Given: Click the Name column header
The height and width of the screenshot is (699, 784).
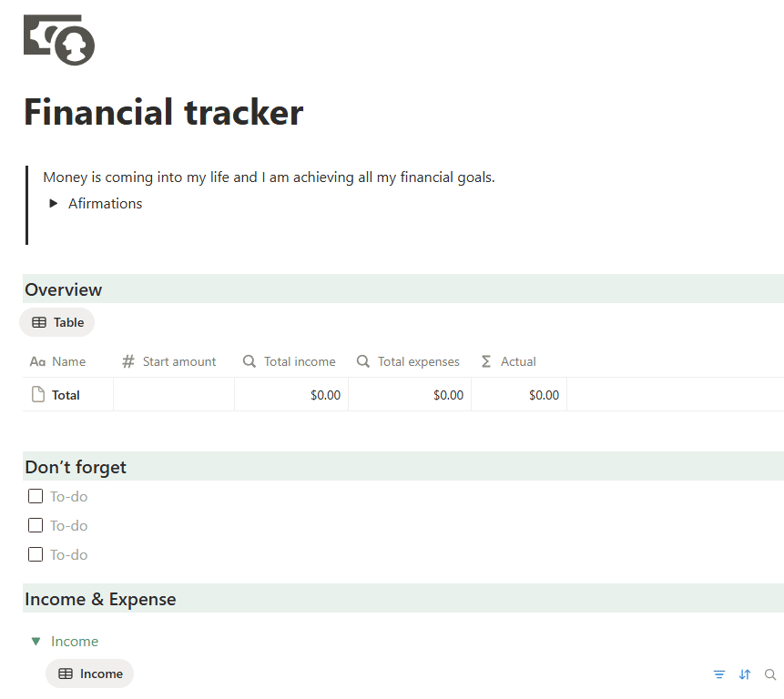Looking at the screenshot, I should coord(68,361).
